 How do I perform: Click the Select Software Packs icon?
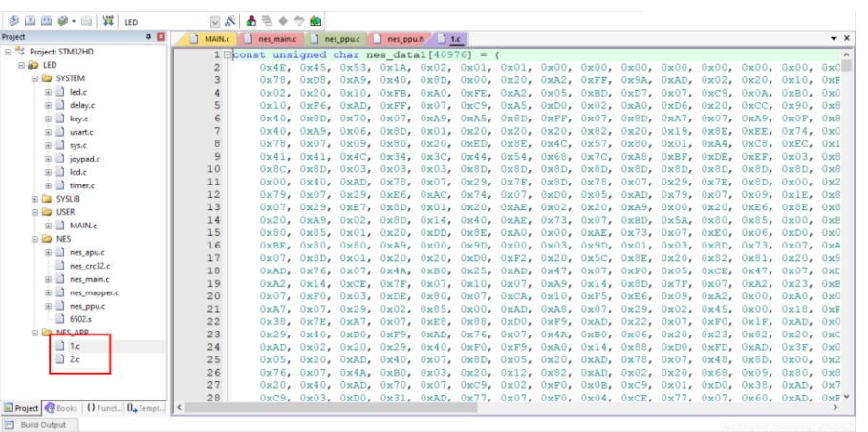pos(299,21)
